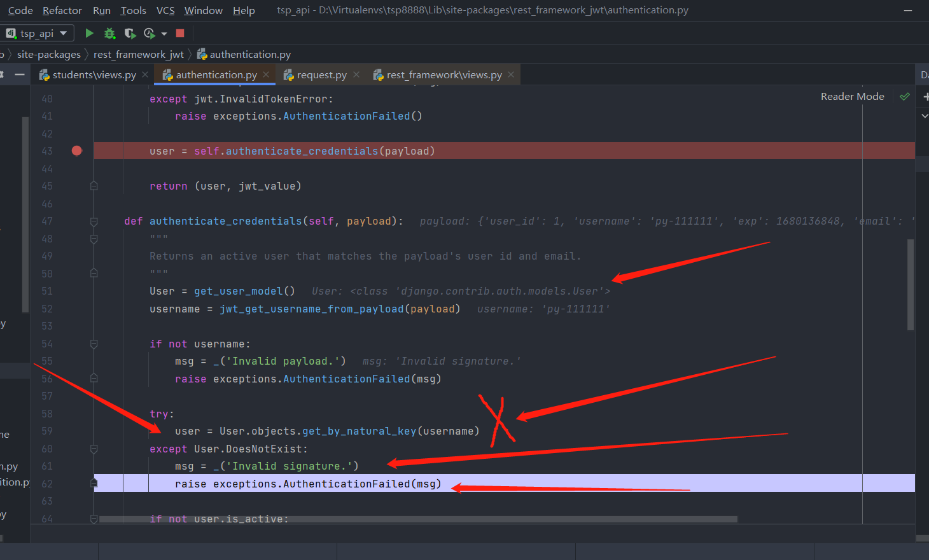Collapse the fold marker at line 45
929x560 pixels.
[x=94, y=186]
